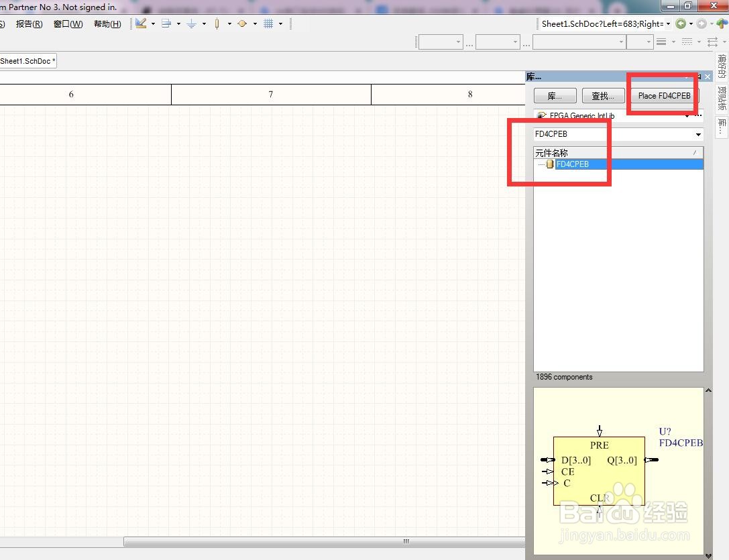Click the horizontal scrollbar thumb of schematic
The width and height of the screenshot is (729, 560).
[x=325, y=541]
